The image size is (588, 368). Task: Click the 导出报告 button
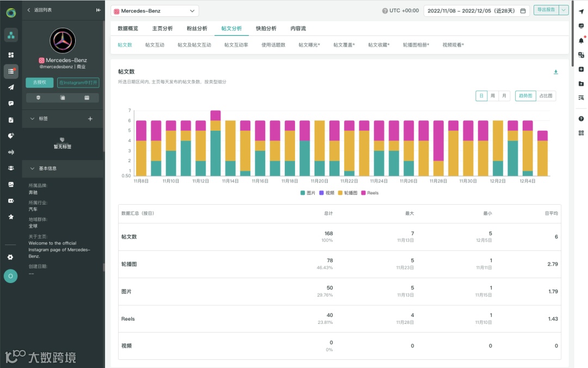[546, 10]
